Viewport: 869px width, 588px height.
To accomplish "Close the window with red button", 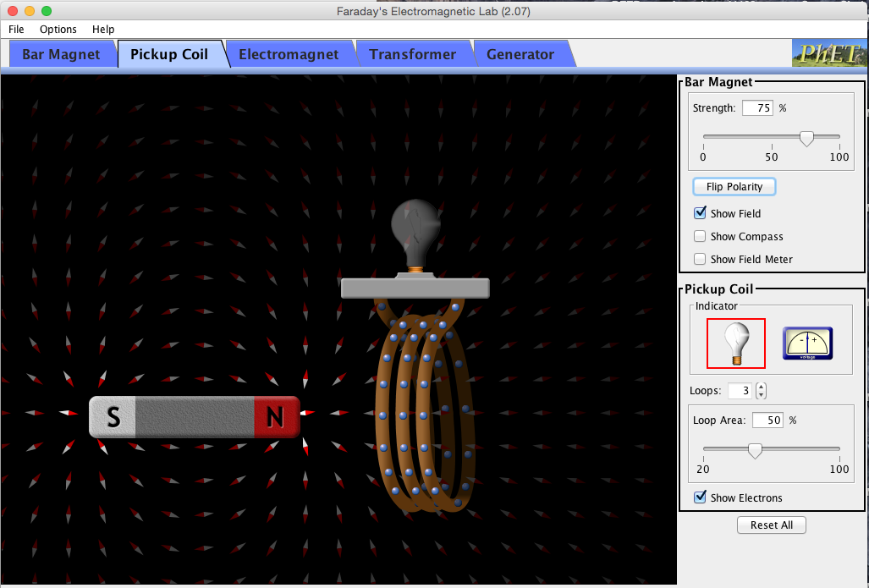I will pyautogui.click(x=13, y=11).
